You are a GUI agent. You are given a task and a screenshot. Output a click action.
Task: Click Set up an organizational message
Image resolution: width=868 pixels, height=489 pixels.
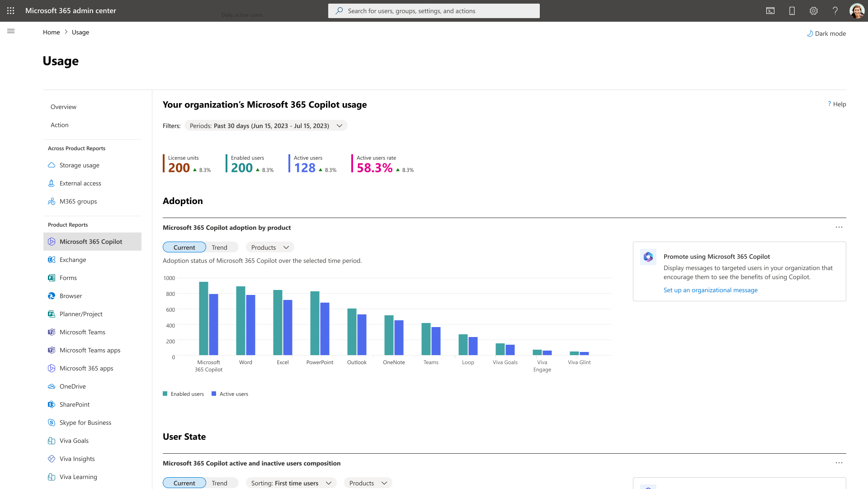coord(711,290)
